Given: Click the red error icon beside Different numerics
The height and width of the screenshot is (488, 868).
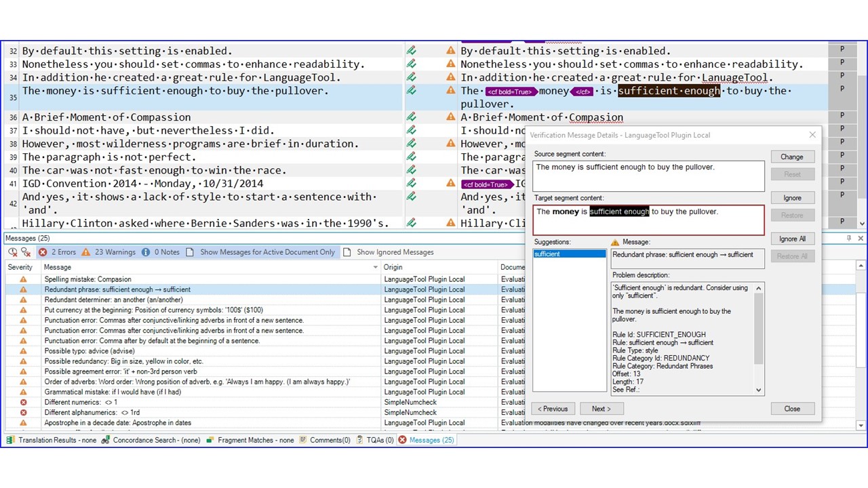Looking at the screenshot, I should point(23,402).
